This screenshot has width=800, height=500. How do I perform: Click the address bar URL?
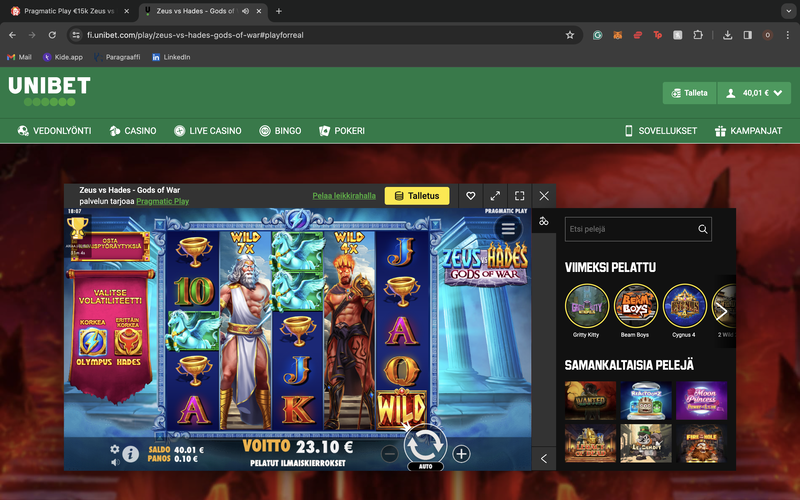point(195,35)
